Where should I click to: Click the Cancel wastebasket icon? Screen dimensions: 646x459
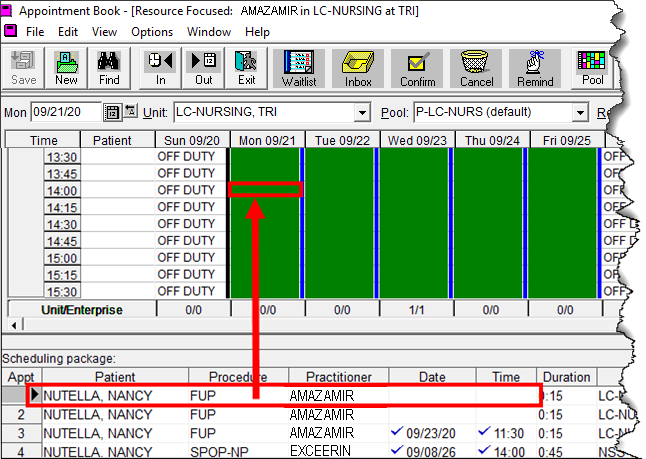coord(476,68)
